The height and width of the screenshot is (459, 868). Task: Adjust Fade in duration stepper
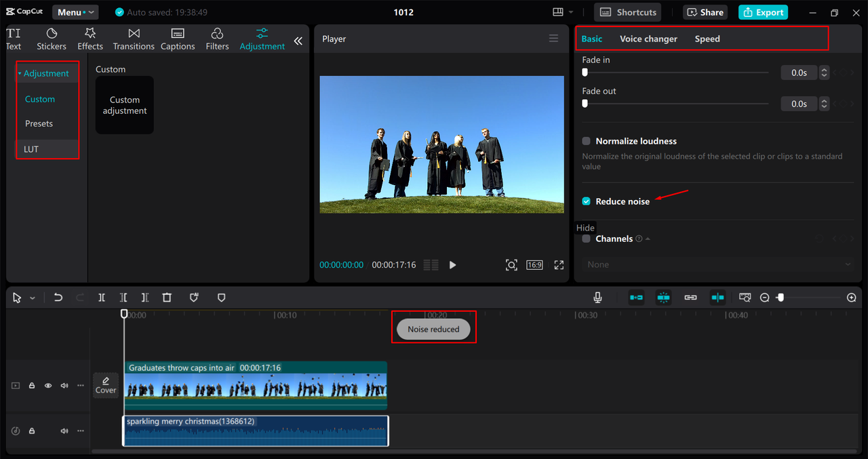824,73
